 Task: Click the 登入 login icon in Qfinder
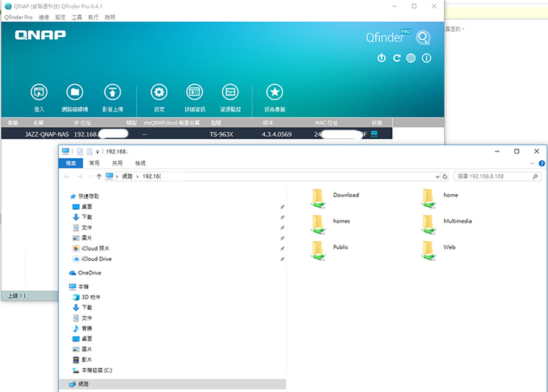pyautogui.click(x=39, y=92)
